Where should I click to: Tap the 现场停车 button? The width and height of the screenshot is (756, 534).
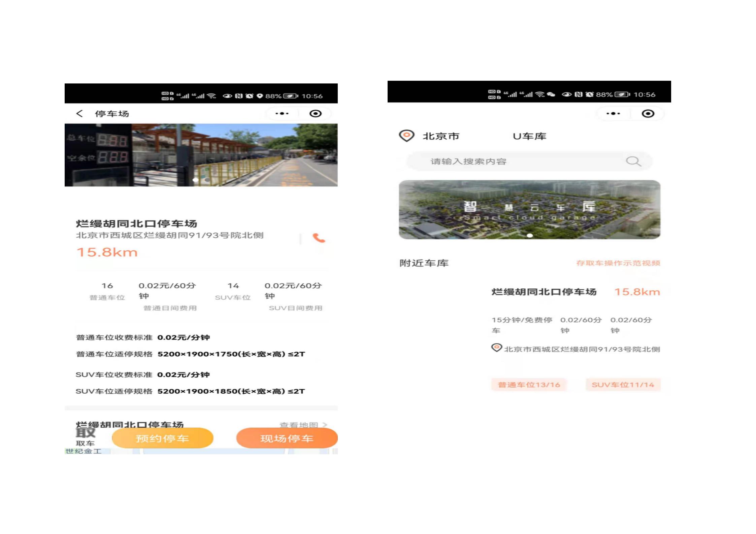(x=287, y=438)
